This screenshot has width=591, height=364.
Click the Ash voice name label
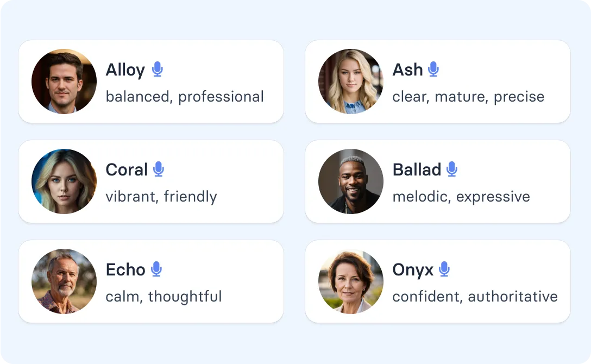[x=407, y=69]
